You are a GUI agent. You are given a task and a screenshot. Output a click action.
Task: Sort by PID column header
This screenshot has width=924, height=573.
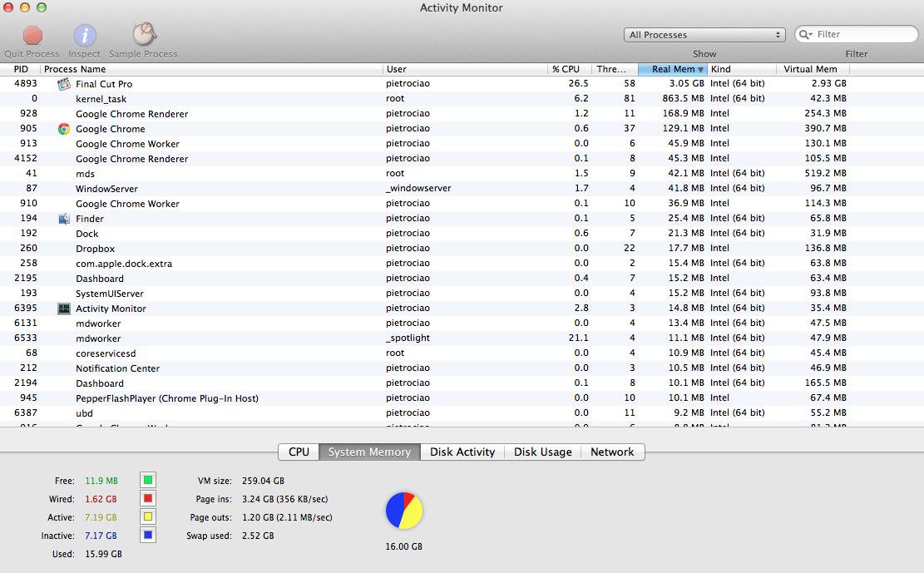point(20,69)
